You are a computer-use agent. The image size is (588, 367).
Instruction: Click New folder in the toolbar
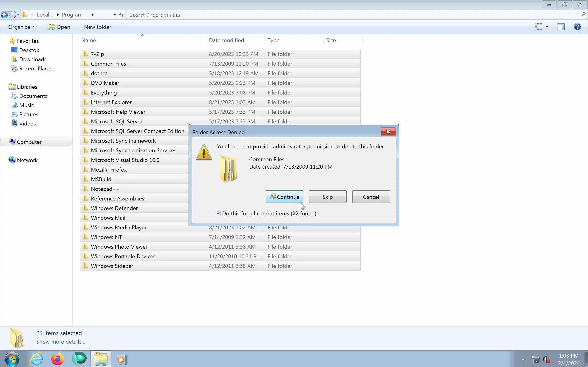point(97,27)
